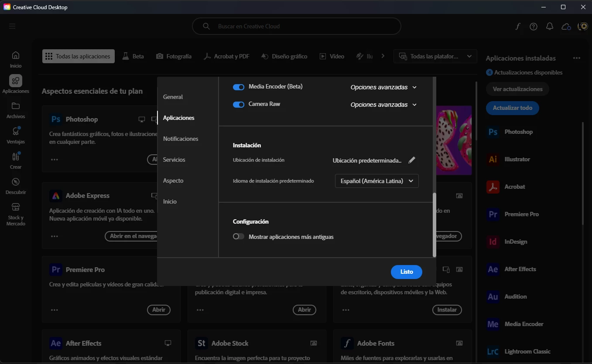This screenshot has height=364, width=592.
Task: Toggle Media Encoder (Beta) auto-update switch
Action: coord(239,87)
